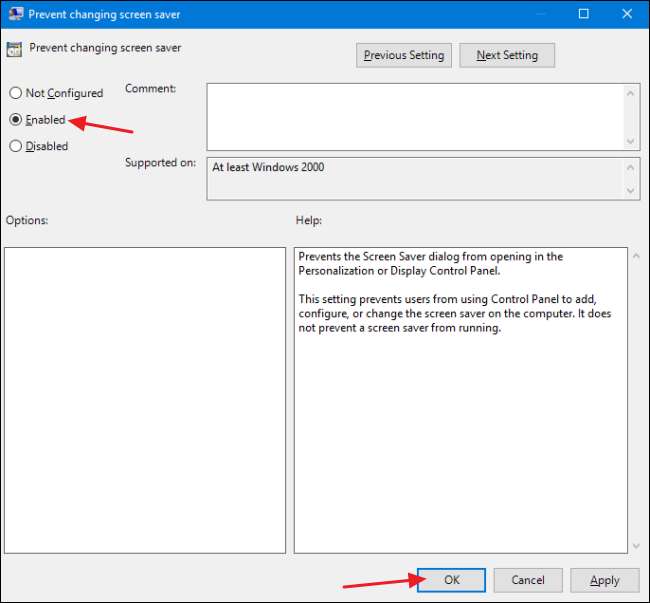Image resolution: width=650 pixels, height=603 pixels.
Task: Click the title bar policy icon
Action: click(x=16, y=14)
